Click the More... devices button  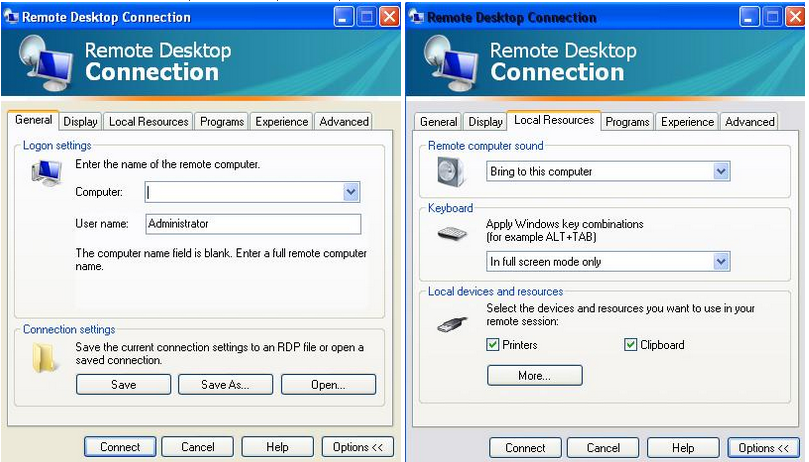click(x=535, y=375)
